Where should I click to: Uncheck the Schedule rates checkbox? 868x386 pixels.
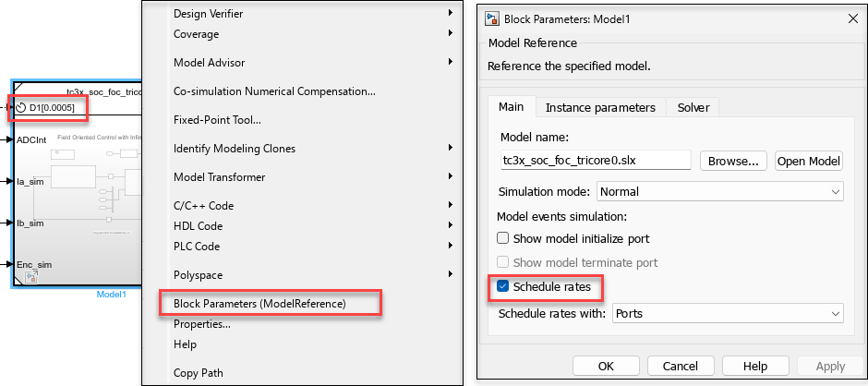point(503,287)
